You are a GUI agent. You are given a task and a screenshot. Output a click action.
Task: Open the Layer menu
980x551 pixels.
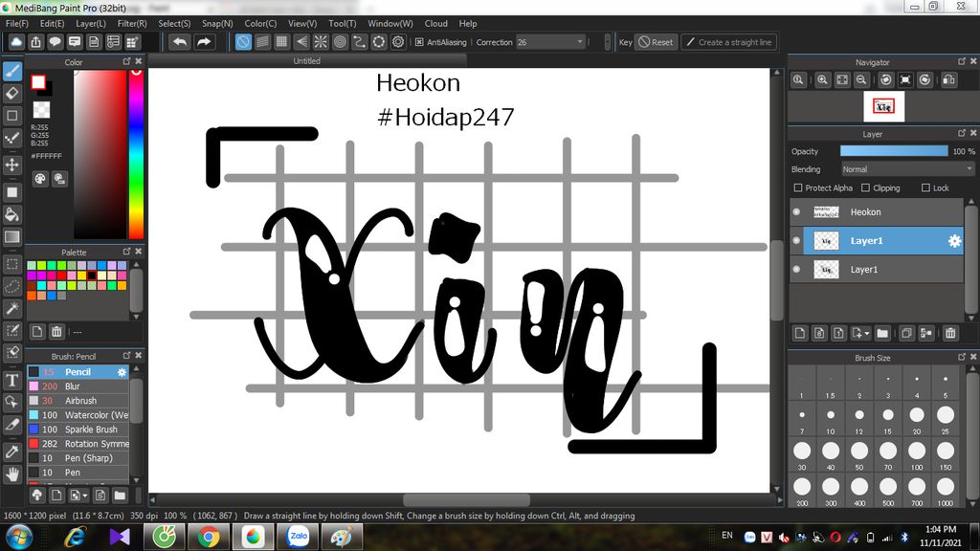[x=91, y=23]
